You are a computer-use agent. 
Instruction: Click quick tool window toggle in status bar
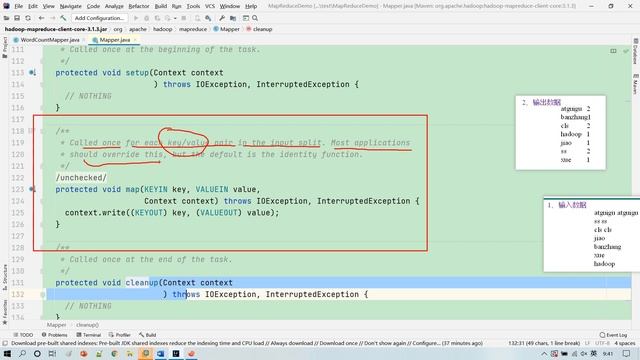(x=5, y=343)
